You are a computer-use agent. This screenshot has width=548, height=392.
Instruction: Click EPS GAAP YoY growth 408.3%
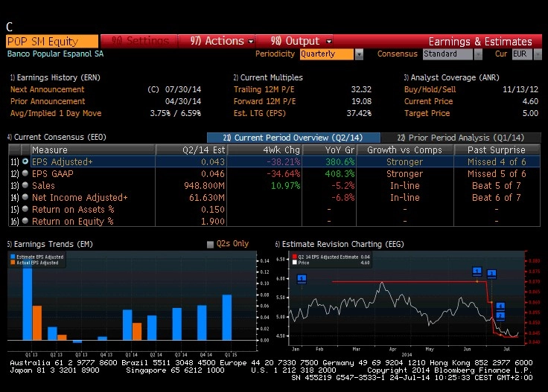[340, 173]
